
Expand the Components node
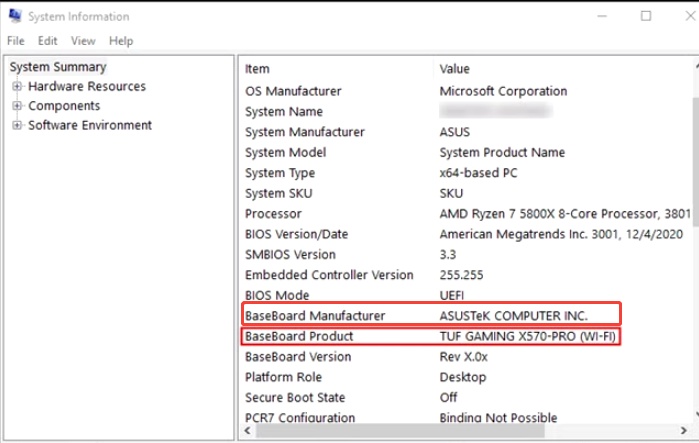click(x=16, y=106)
